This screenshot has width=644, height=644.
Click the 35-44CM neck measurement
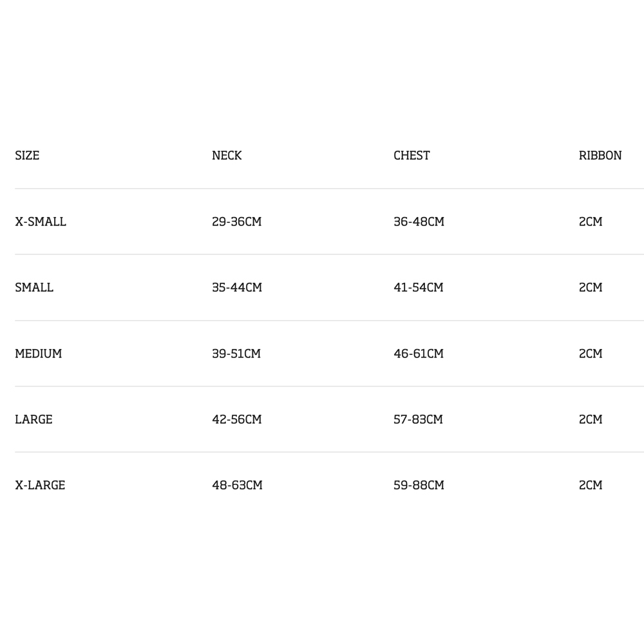coord(237,287)
